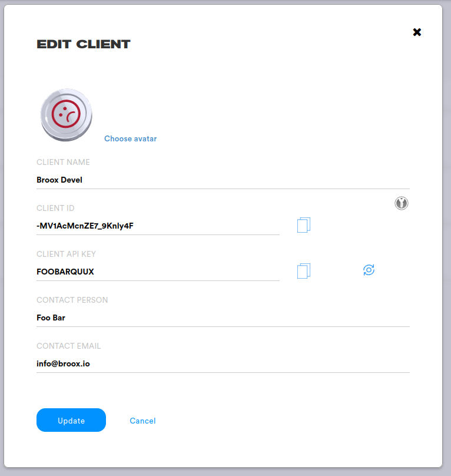451x476 pixels.
Task: Open the Choose avatar link
Action: pyautogui.click(x=131, y=138)
